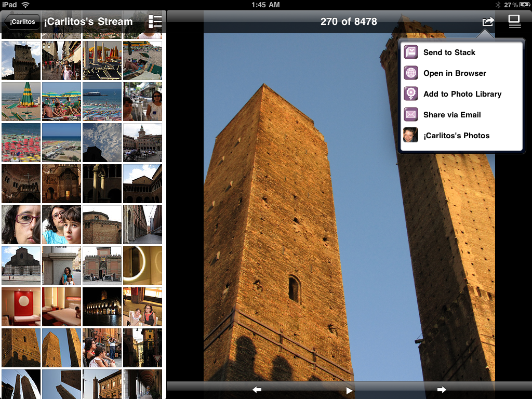The image size is (532, 399).
Task: Open the clouds and silhouette thumbnail
Action: 102,142
